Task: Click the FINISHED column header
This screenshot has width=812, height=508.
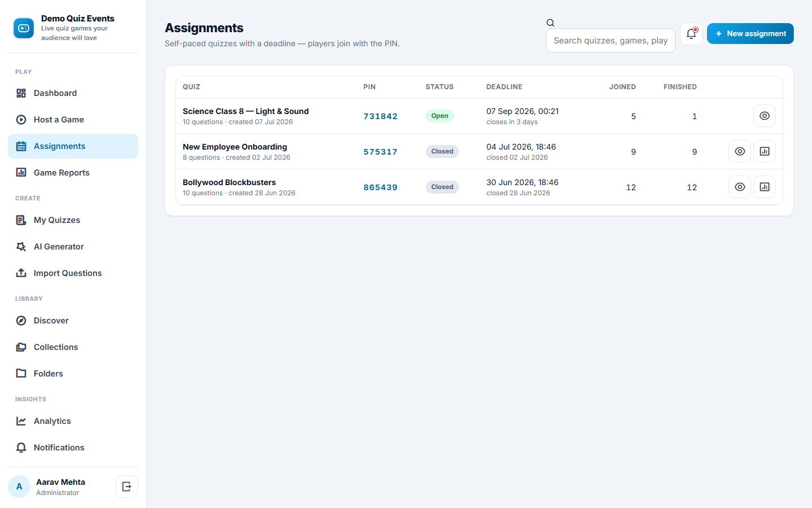Action: coord(680,87)
